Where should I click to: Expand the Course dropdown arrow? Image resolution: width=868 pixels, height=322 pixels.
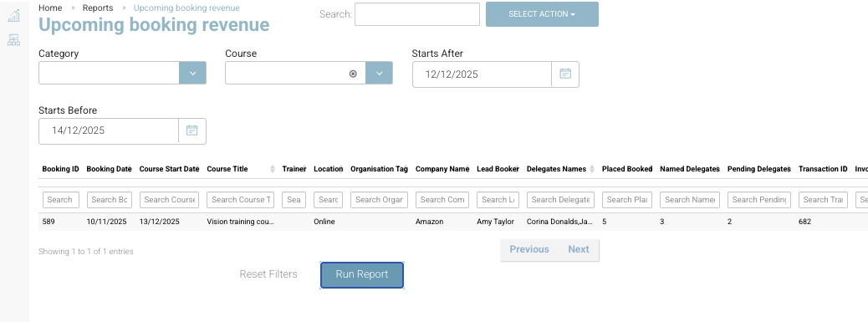(x=379, y=73)
